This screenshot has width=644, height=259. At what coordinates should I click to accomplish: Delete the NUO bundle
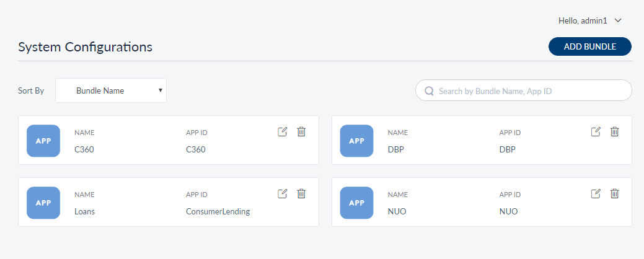[x=615, y=193]
